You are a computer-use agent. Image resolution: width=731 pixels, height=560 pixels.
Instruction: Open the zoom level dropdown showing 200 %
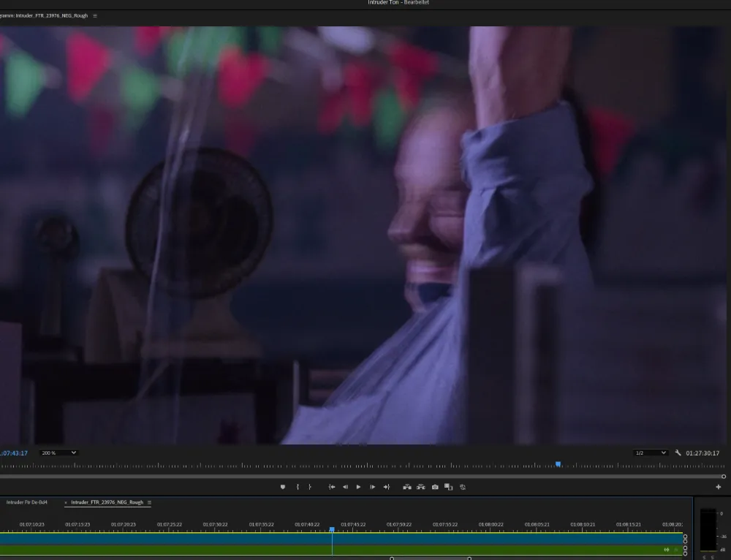click(x=58, y=453)
